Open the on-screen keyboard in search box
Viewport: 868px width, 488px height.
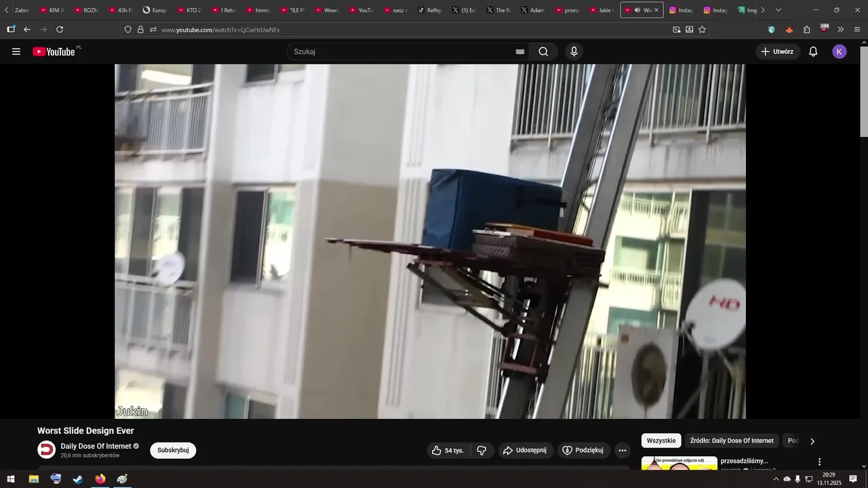(520, 52)
